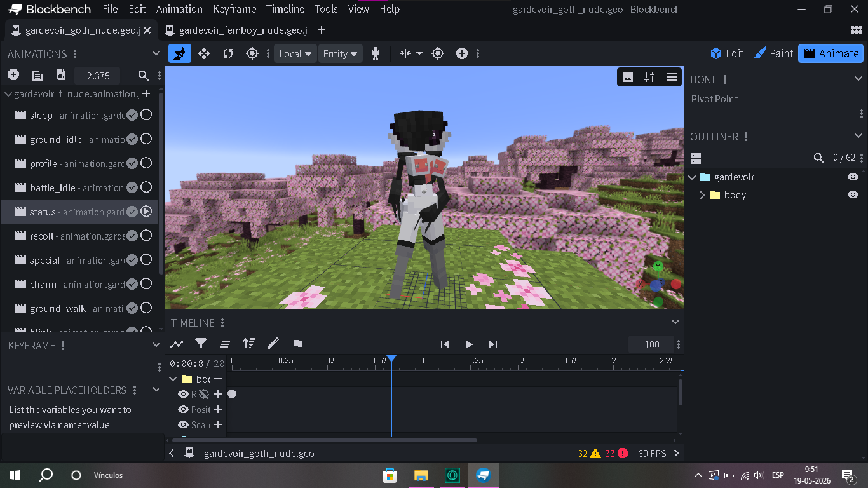Add a new animation with plus-circle icon
The image size is (868, 488).
point(13,75)
